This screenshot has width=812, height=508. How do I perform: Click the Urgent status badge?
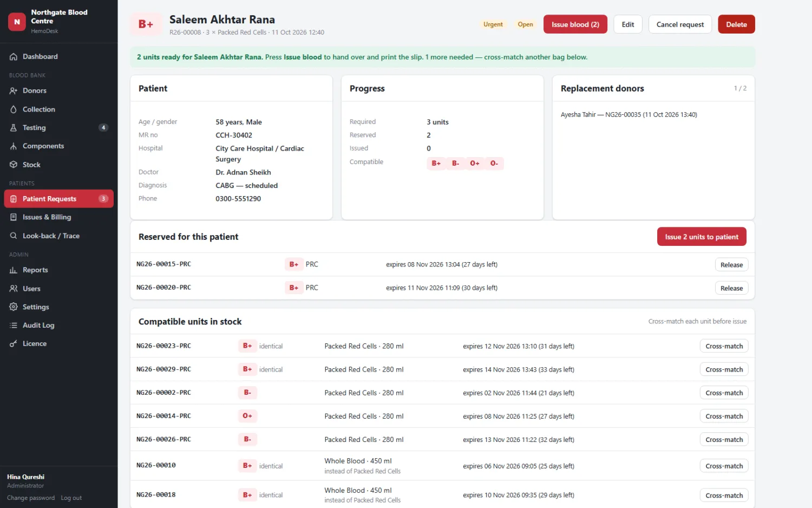[x=493, y=24]
